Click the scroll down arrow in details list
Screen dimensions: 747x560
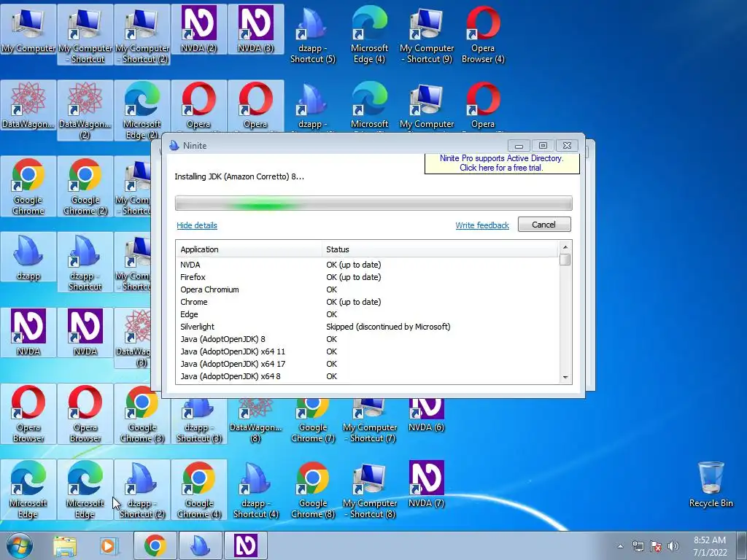tap(565, 377)
